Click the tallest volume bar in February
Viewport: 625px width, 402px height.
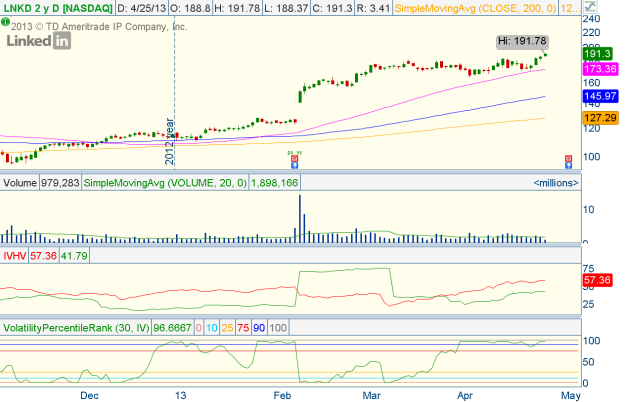coord(300,218)
